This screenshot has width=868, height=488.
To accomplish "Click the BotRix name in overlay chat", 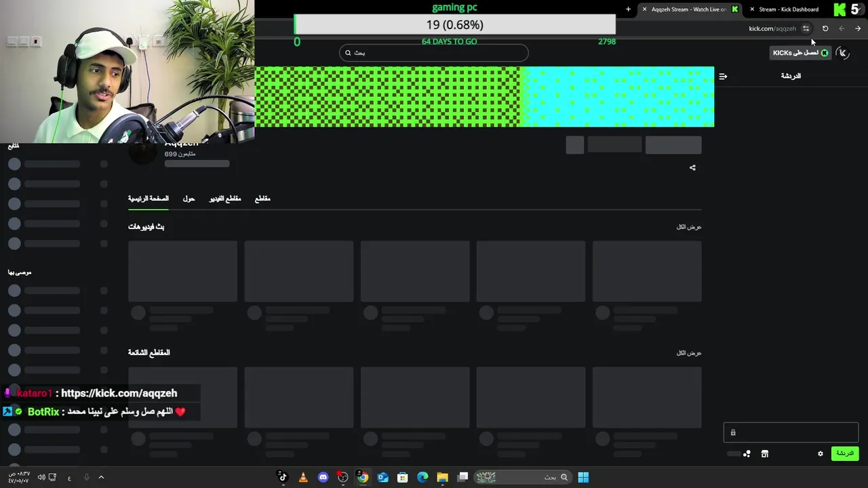I will (43, 411).
